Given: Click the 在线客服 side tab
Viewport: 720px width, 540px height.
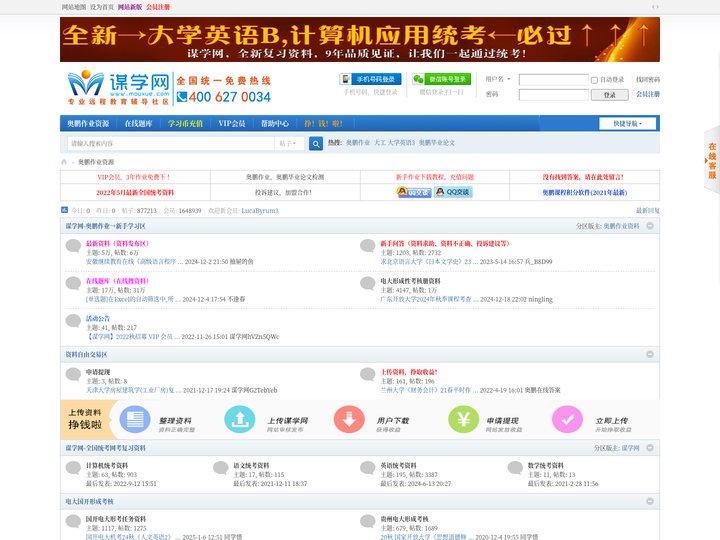Looking at the screenshot, I should pyautogui.click(x=712, y=161).
